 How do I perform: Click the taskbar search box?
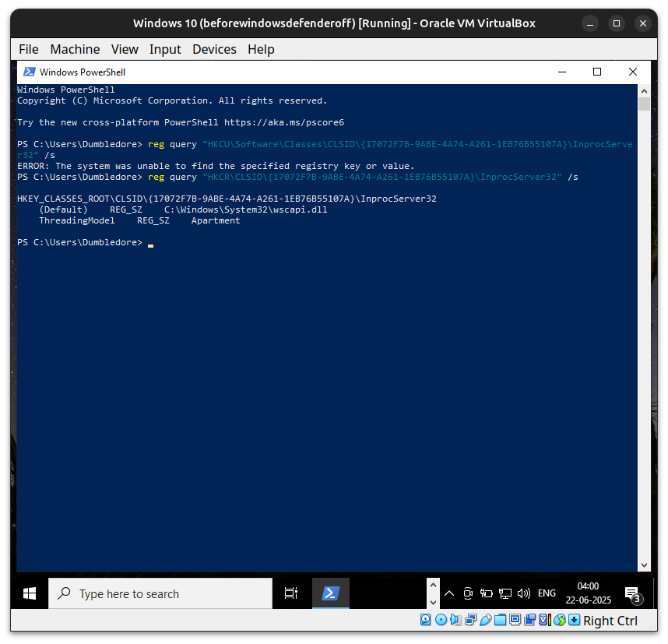point(160,593)
